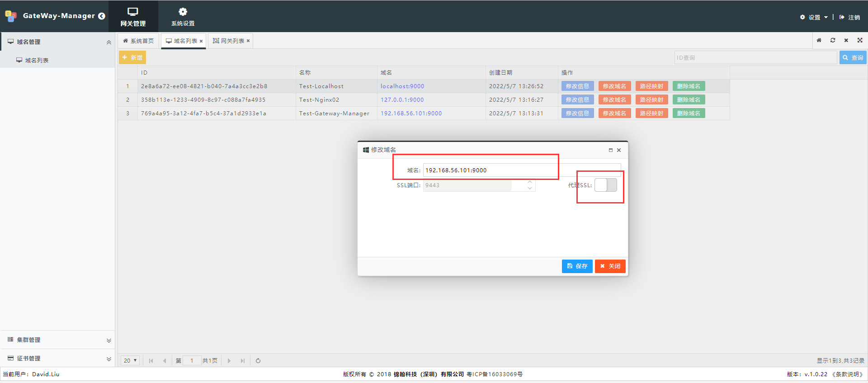Screen dimensions: 868x383
Task: Decrease SSL端口 with the down spinner arrow
Action: tap(530, 189)
